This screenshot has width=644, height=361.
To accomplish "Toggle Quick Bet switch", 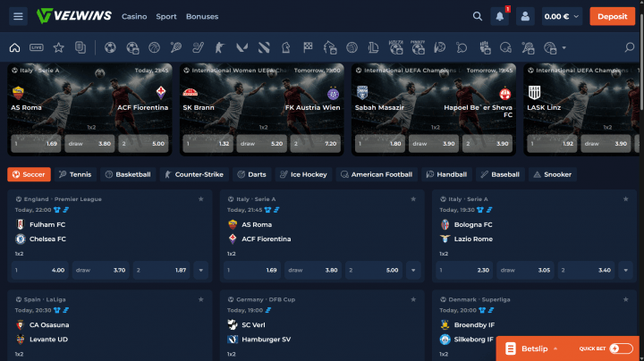I will (621, 348).
